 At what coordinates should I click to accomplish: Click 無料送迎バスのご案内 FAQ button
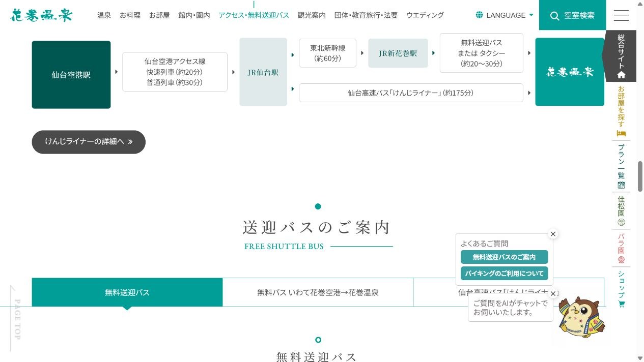(x=505, y=257)
